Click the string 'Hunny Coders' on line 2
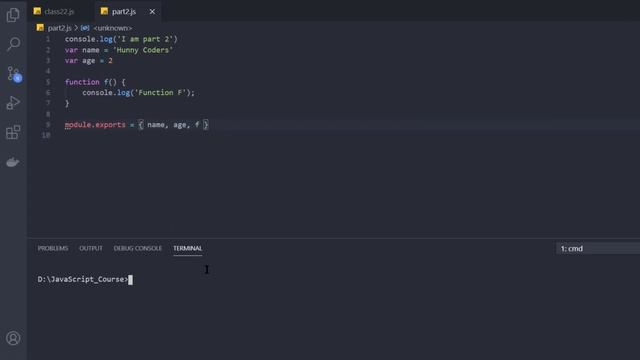The width and height of the screenshot is (640, 360). [x=143, y=50]
